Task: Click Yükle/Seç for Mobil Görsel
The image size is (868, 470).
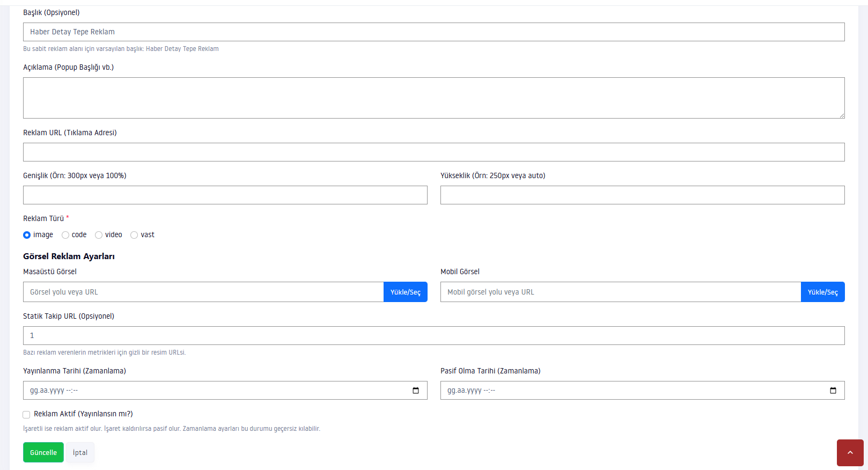Action: click(x=823, y=292)
